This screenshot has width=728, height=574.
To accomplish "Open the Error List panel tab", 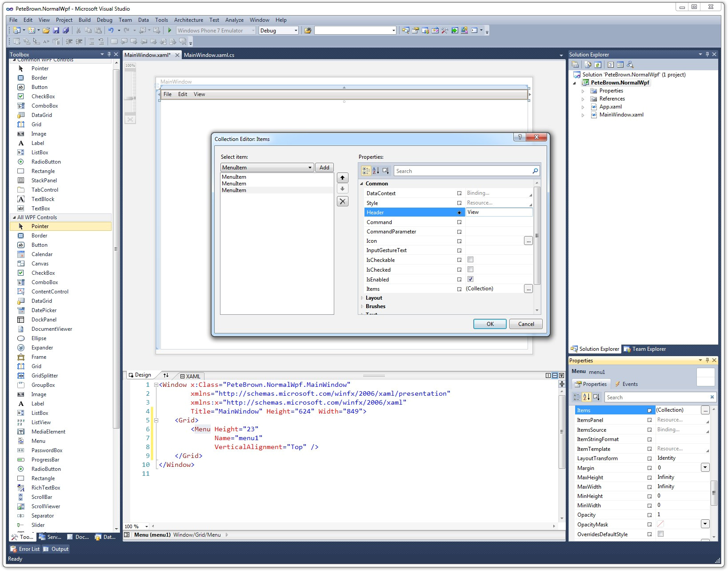I will (x=25, y=549).
